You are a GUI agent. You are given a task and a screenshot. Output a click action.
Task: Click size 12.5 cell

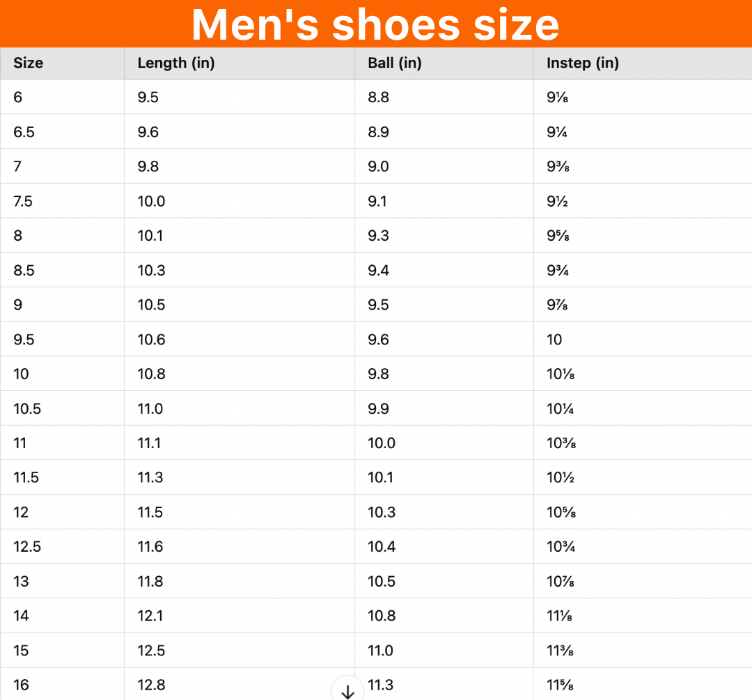(x=63, y=547)
